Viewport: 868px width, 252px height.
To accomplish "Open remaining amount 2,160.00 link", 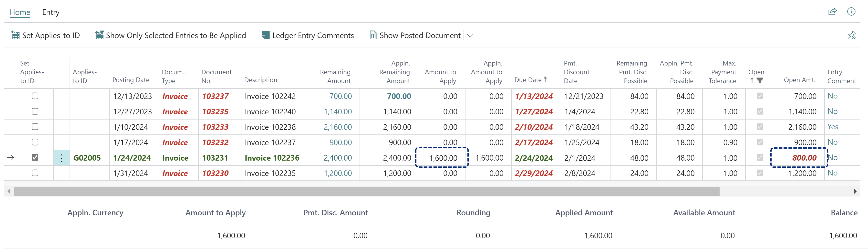I will point(338,127).
